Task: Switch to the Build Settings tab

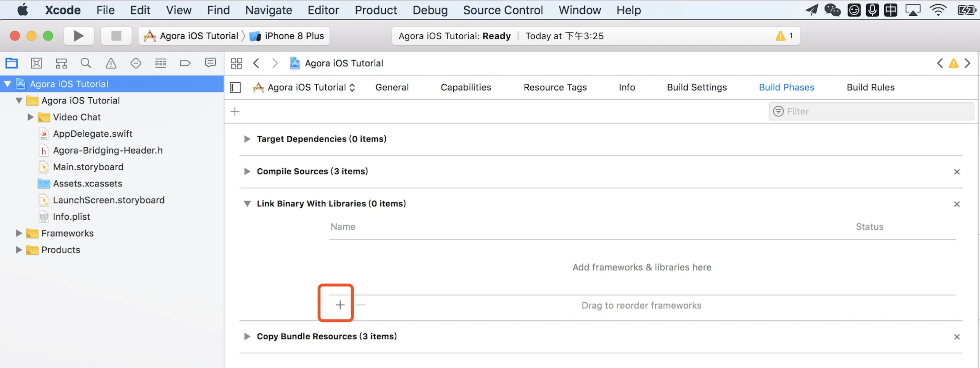Action: [696, 88]
